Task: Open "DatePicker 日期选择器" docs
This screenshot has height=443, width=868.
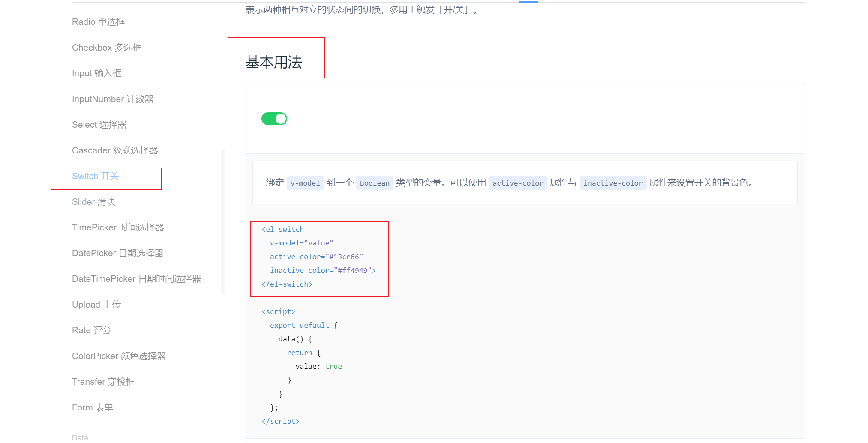Action: click(x=117, y=253)
